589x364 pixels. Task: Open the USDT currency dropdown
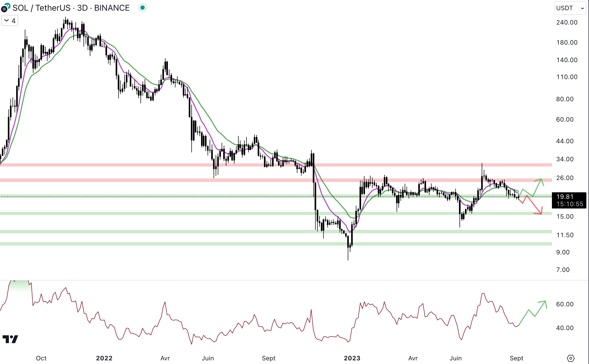[570, 8]
